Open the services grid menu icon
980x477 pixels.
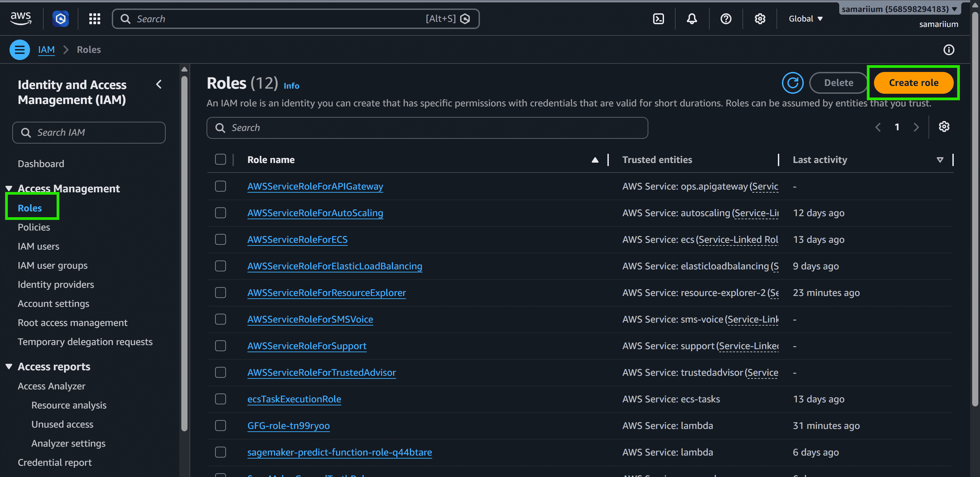pos(94,19)
